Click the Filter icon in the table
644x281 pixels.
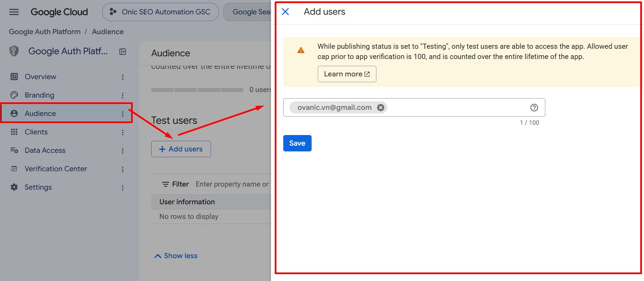click(x=166, y=184)
